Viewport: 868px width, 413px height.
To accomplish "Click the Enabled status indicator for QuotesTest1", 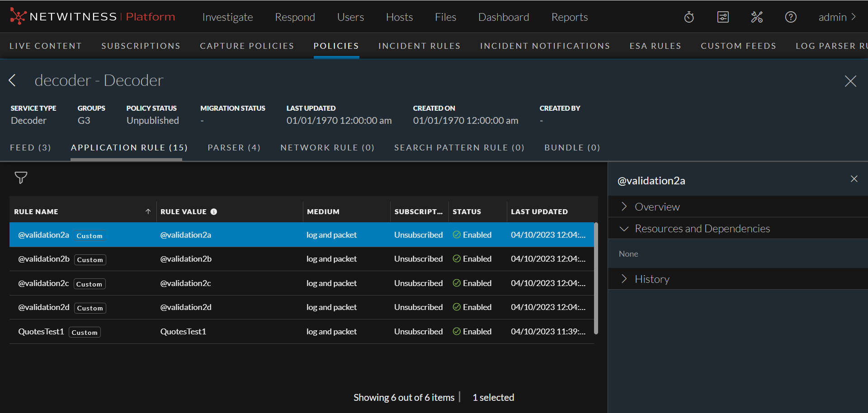I will coord(457,331).
